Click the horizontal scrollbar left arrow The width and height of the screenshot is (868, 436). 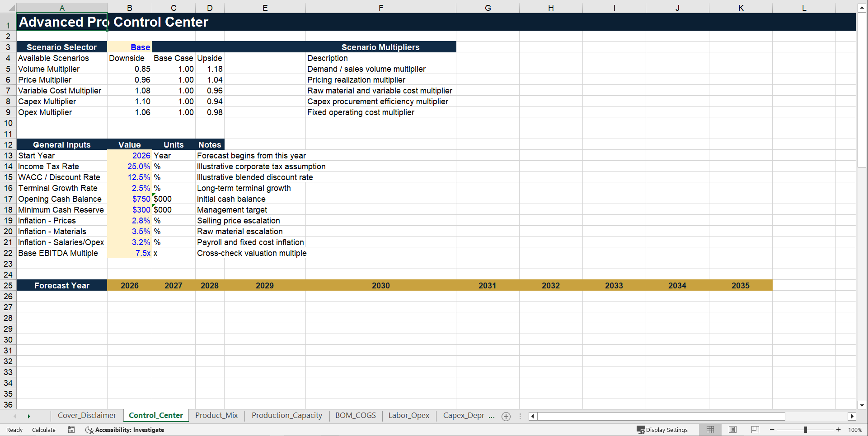[x=533, y=416]
